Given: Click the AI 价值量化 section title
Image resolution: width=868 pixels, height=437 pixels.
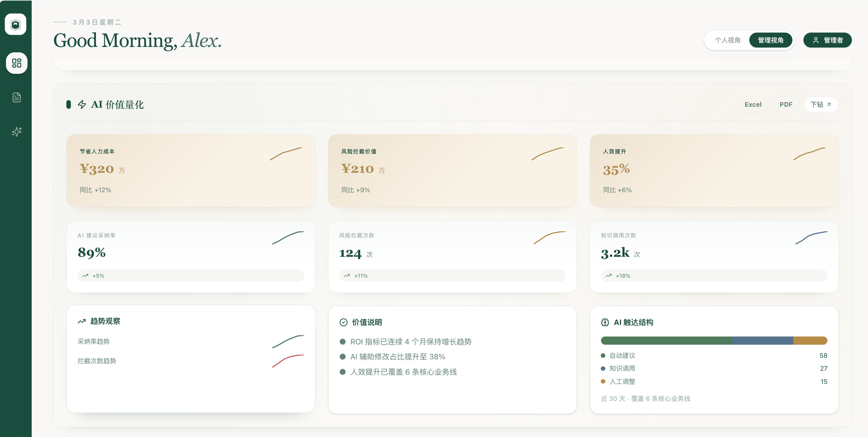Looking at the screenshot, I should (118, 104).
